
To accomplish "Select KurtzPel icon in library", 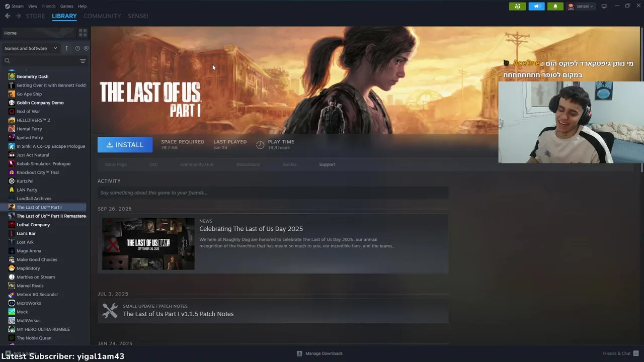I will point(12,181).
